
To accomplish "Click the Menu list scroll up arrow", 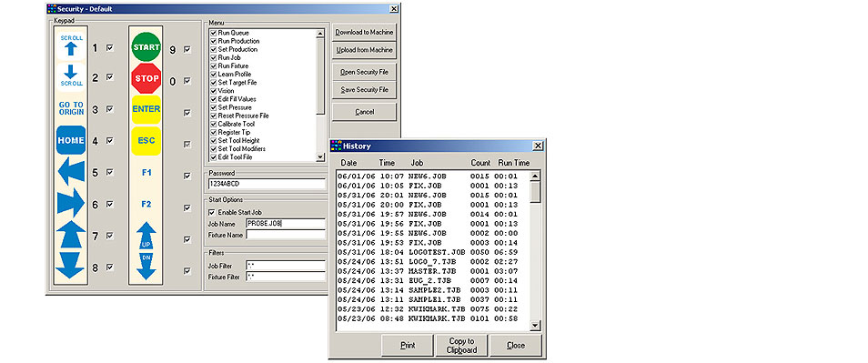I will (320, 34).
